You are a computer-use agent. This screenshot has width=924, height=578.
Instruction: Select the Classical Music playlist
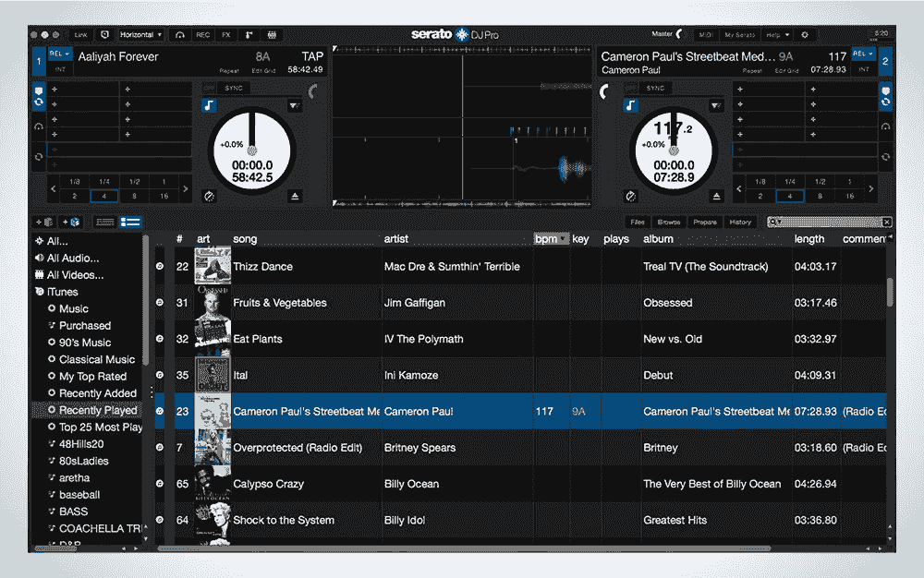tap(97, 359)
